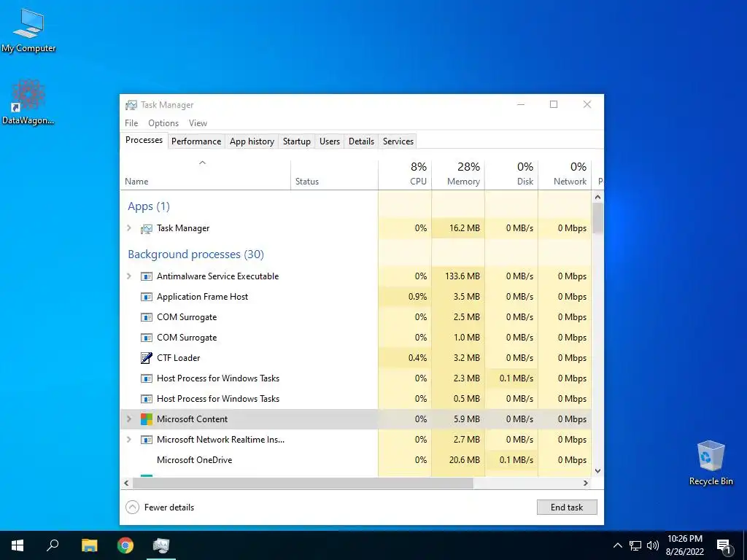Open the Windows Start menu

click(18, 545)
